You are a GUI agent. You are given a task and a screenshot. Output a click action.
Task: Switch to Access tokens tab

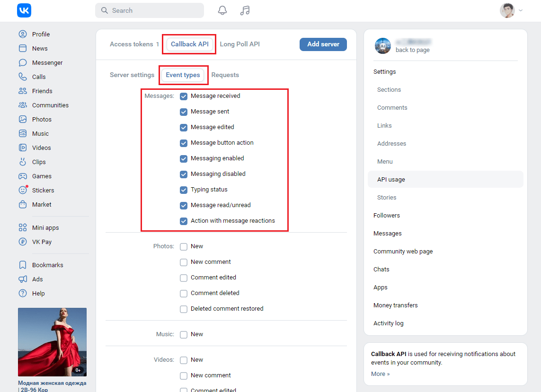(134, 44)
